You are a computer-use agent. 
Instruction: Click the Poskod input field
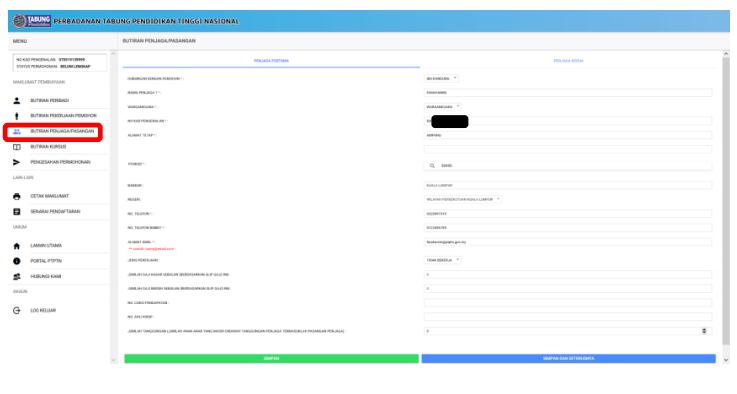(568, 166)
